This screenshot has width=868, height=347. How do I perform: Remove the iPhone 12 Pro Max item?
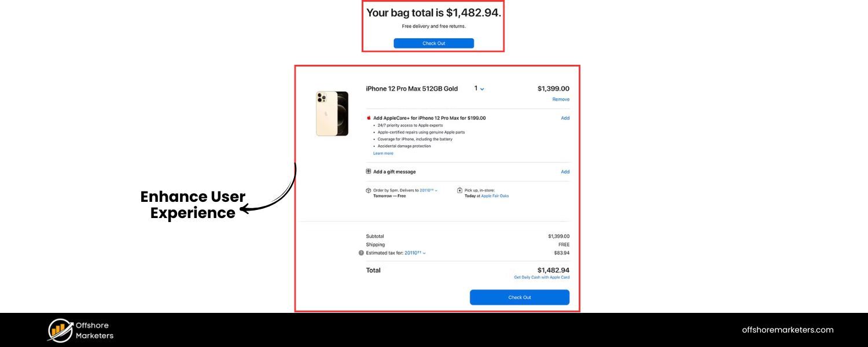coord(561,99)
